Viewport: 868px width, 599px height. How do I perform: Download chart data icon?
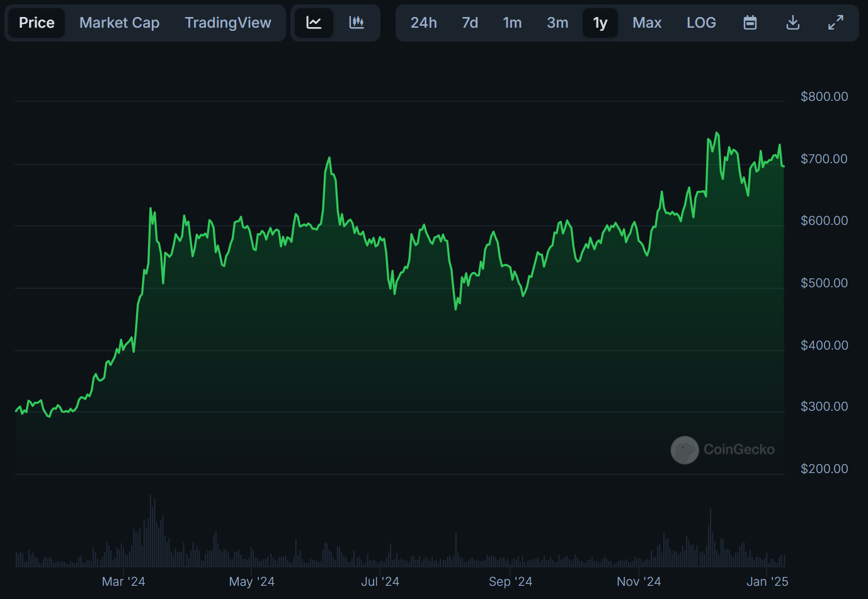point(793,23)
